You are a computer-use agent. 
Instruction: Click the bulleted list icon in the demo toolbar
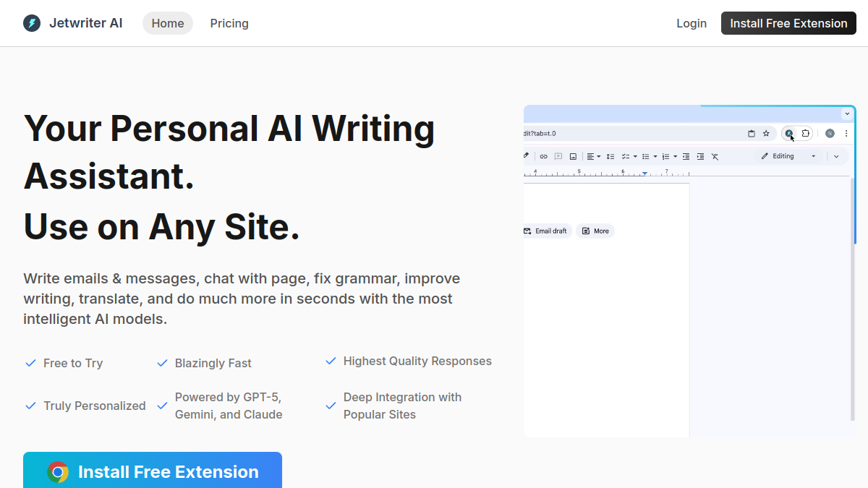pos(646,156)
